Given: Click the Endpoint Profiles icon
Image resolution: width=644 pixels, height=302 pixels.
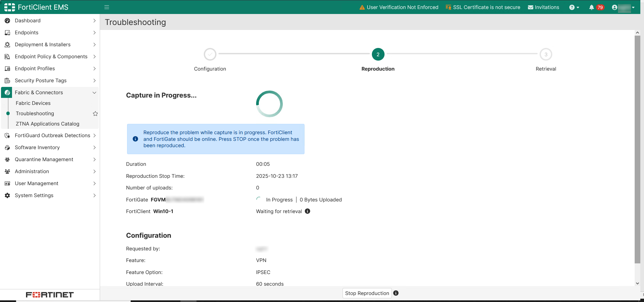Looking at the screenshot, I should point(7,69).
